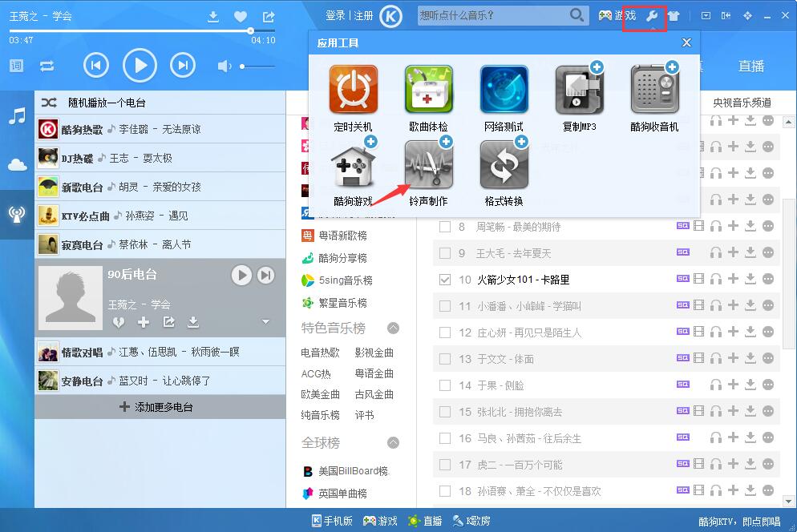This screenshot has height=532, width=797.
Task: Open the 铃声制作 ringtone maker
Action: tap(428, 168)
